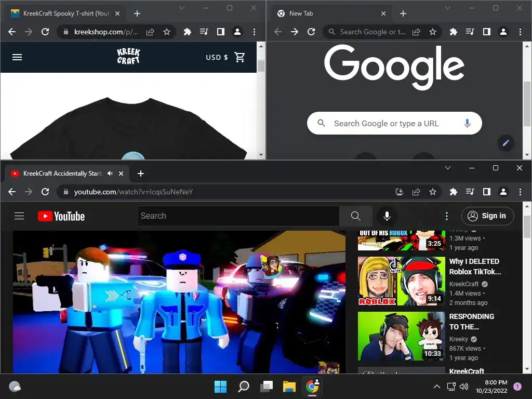Open tab search chevron in kreekshop window
This screenshot has width=532, height=399.
[182, 8]
